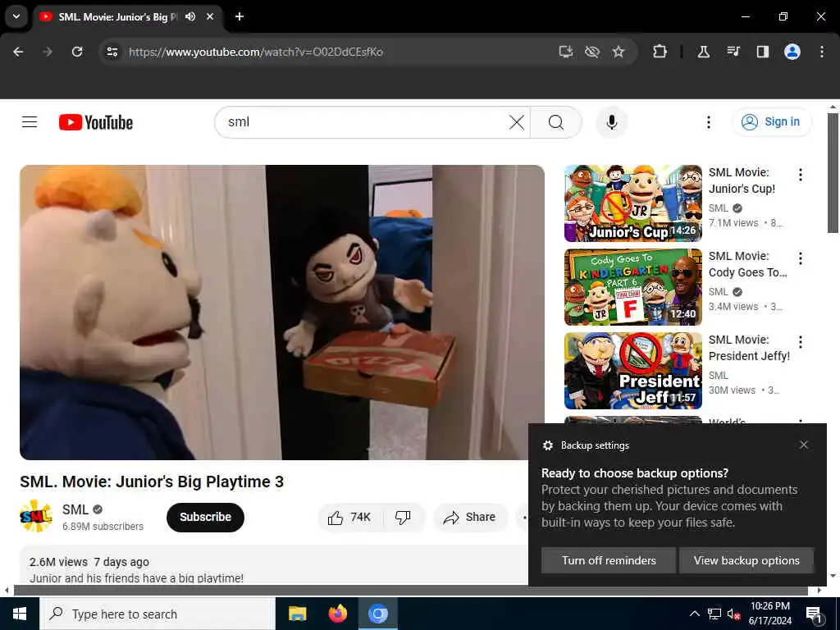Click the crossed-out eye tracking icon
The height and width of the screenshot is (630, 840).
(592, 52)
